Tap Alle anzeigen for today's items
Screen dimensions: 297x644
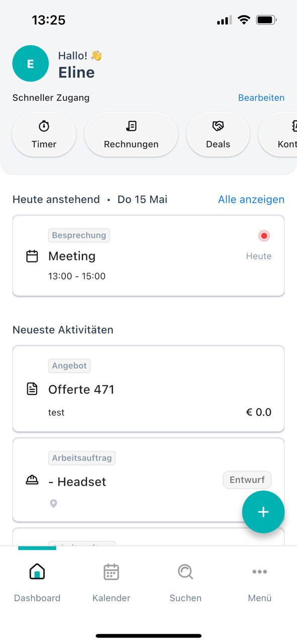tap(251, 199)
